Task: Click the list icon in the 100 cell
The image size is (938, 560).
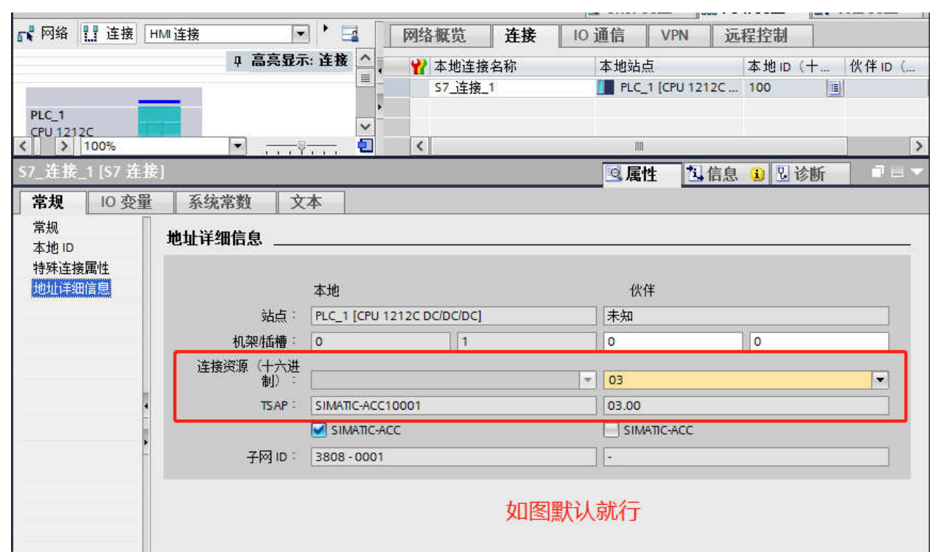Action: [835, 88]
